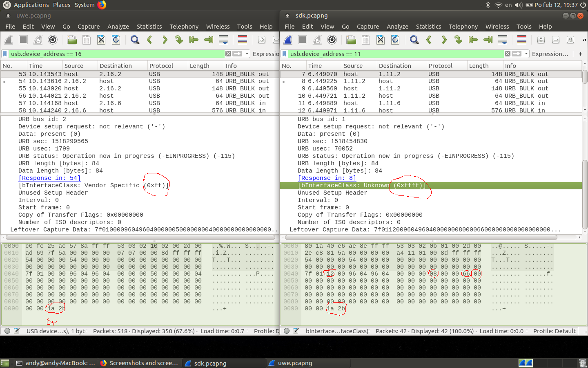The image size is (588, 368).
Task: Go to next packet in uwe.pcapng window
Action: [165, 40]
